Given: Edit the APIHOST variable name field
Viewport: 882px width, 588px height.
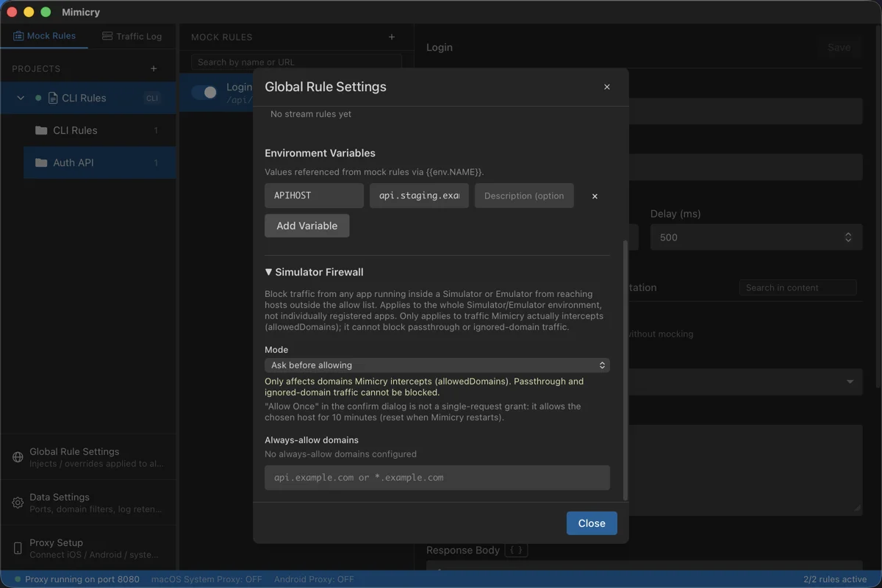Looking at the screenshot, I should coord(314,196).
